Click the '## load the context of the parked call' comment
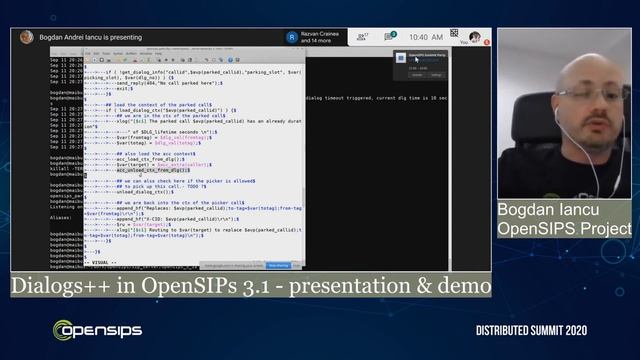 [159, 104]
